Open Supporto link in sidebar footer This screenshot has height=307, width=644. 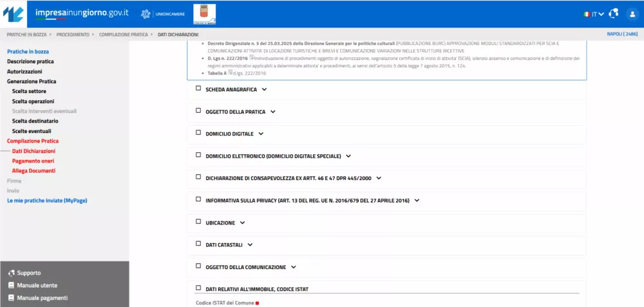click(29, 273)
